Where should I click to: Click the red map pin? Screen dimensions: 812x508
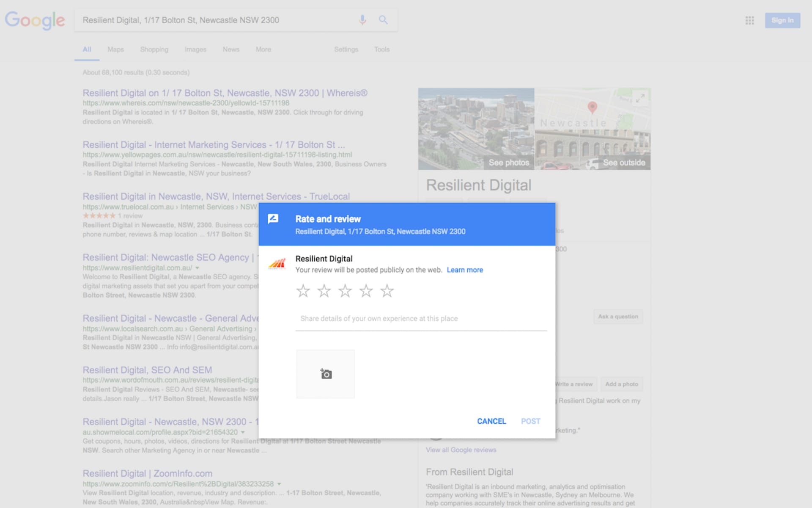coord(593,108)
